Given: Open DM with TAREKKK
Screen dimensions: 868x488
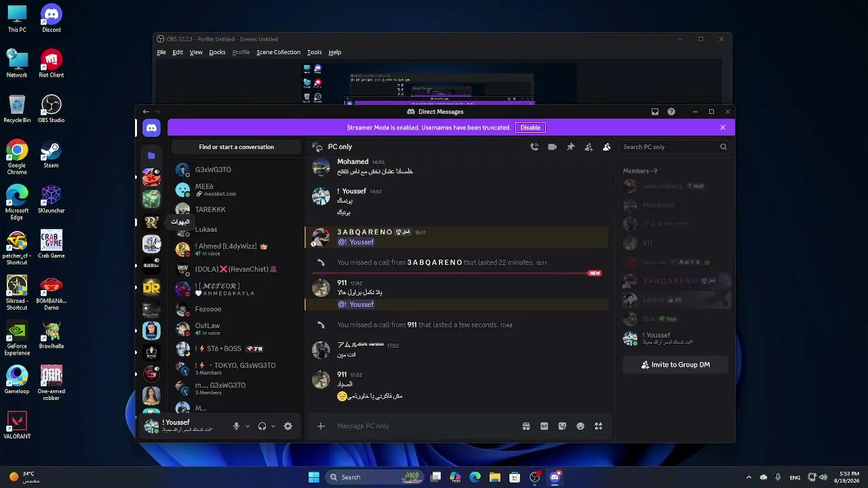Looking at the screenshot, I should (x=237, y=209).
